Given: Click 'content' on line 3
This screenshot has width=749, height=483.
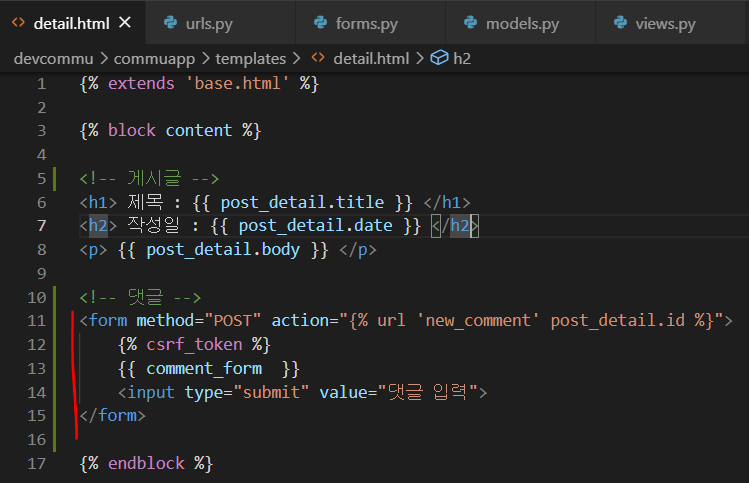Looking at the screenshot, I should point(199,130).
